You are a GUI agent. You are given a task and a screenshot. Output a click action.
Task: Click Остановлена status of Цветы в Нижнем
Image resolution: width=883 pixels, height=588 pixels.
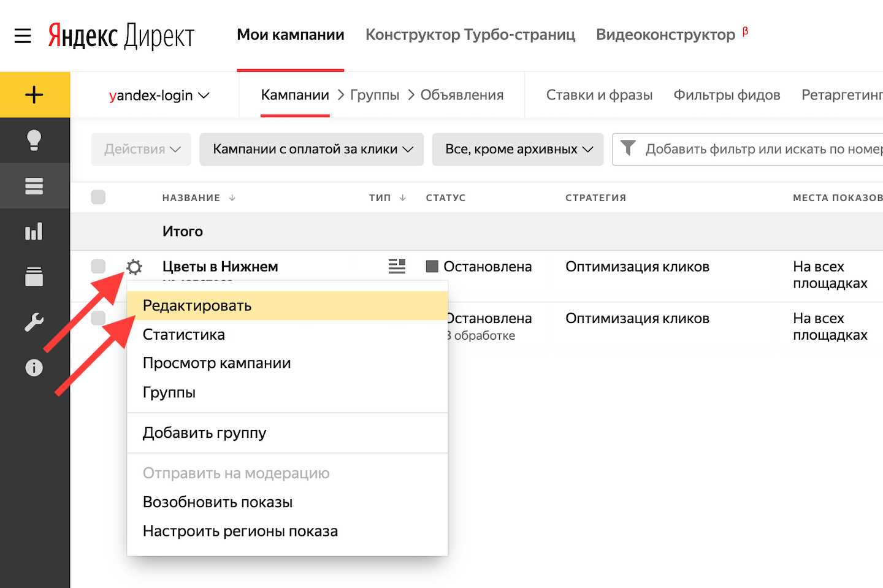(487, 267)
